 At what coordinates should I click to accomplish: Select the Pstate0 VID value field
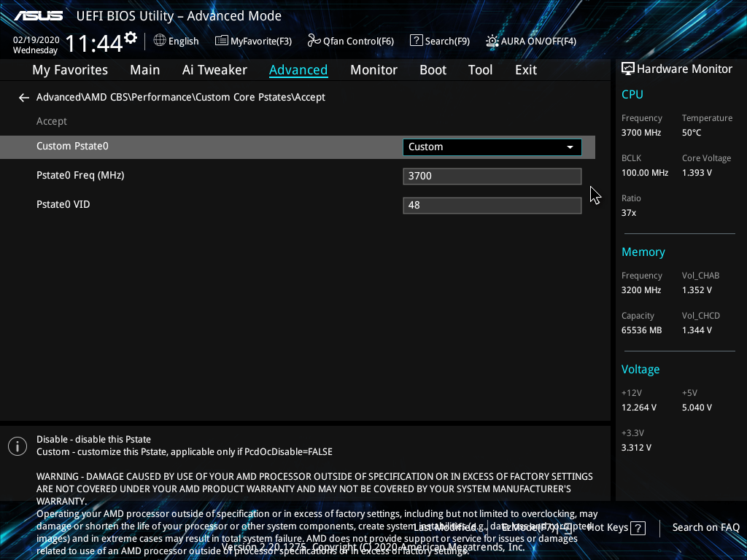491,205
